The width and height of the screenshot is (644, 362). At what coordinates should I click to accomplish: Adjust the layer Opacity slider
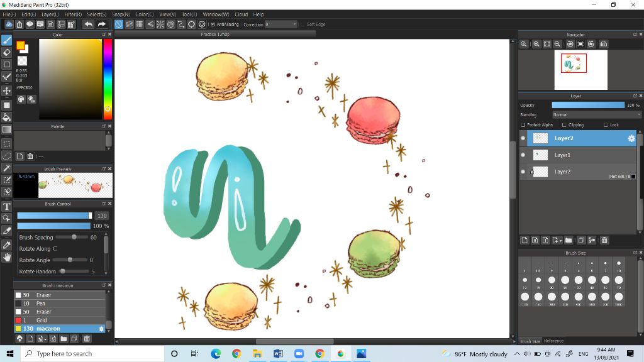[x=588, y=105]
